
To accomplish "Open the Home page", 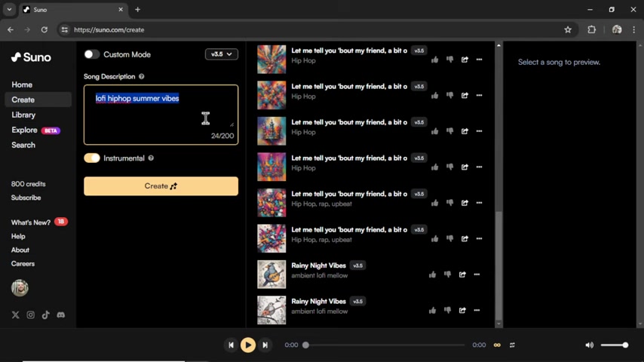I will coord(22,84).
